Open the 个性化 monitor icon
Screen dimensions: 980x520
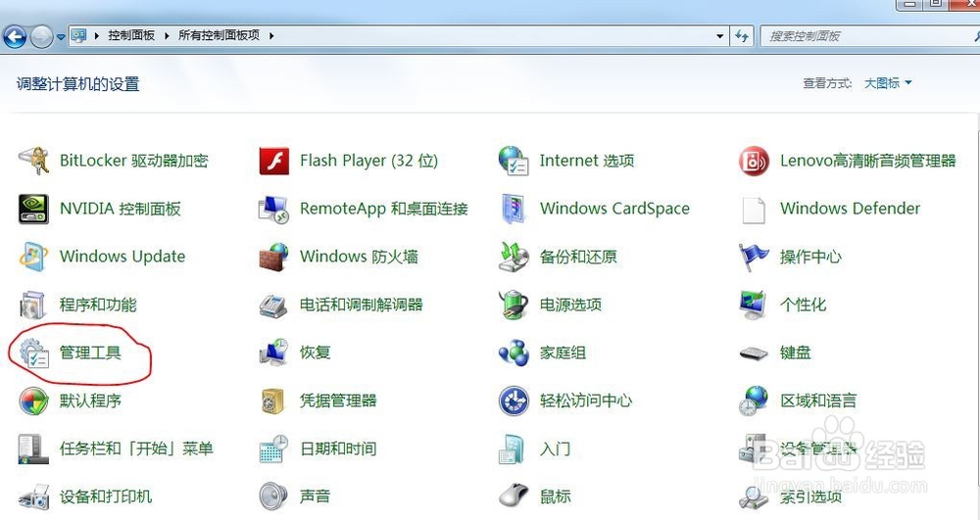pos(754,306)
